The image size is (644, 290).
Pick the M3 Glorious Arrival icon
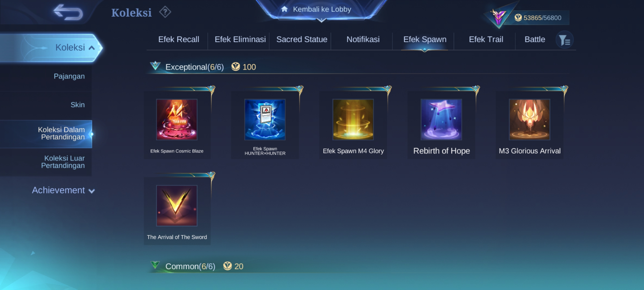(530, 119)
